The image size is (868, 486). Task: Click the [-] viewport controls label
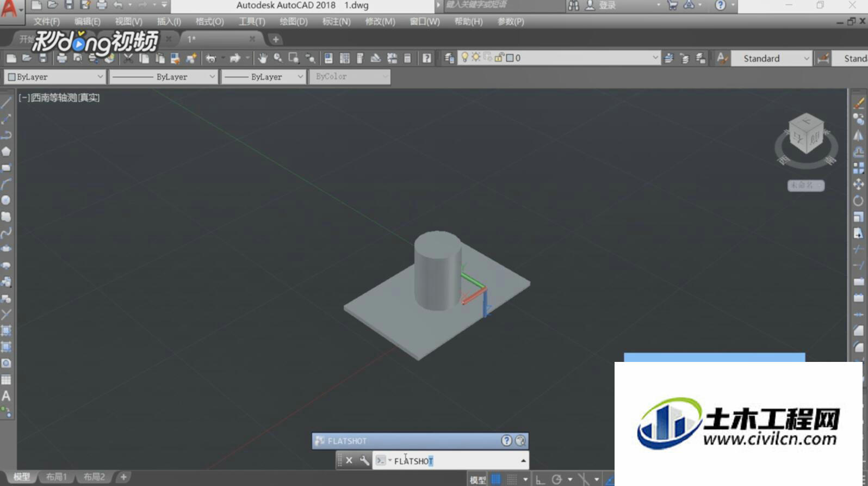click(x=23, y=97)
